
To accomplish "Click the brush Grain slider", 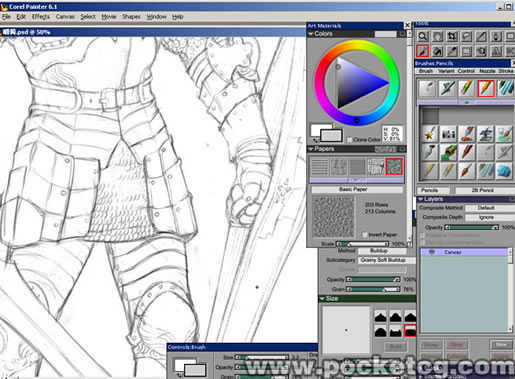I will [373, 289].
